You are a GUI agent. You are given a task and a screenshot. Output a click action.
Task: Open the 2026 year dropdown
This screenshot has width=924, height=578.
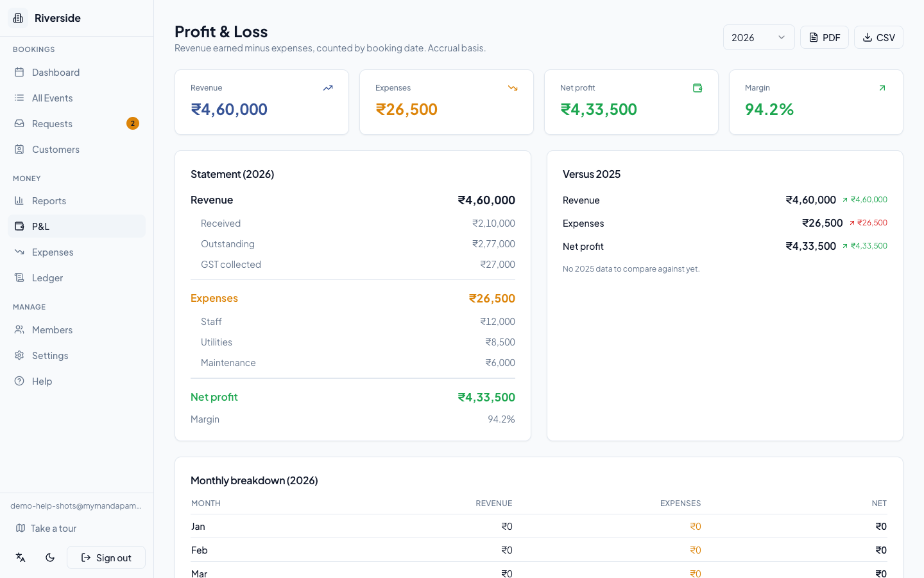[x=758, y=37]
